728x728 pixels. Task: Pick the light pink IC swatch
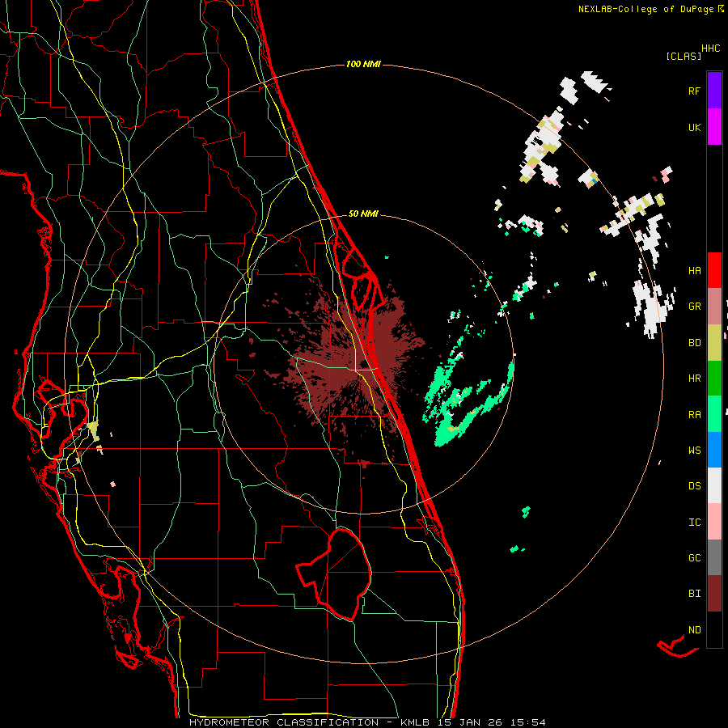[714, 522]
